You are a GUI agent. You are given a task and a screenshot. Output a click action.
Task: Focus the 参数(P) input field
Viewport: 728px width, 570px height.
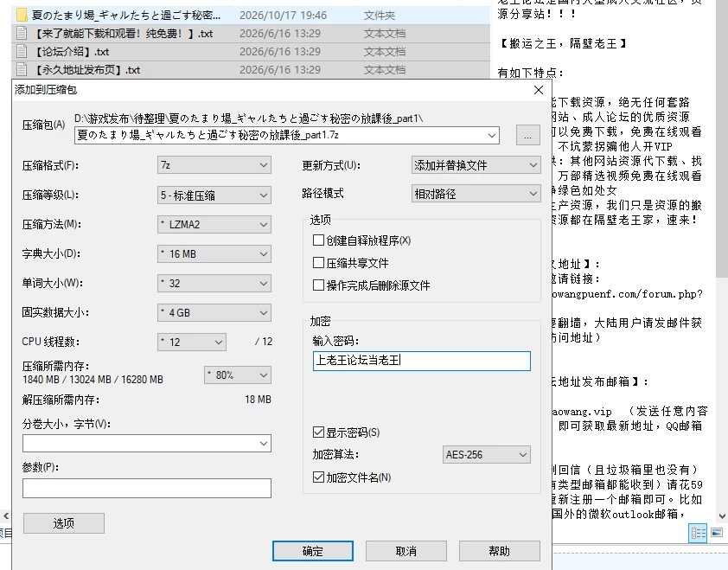coord(147,488)
